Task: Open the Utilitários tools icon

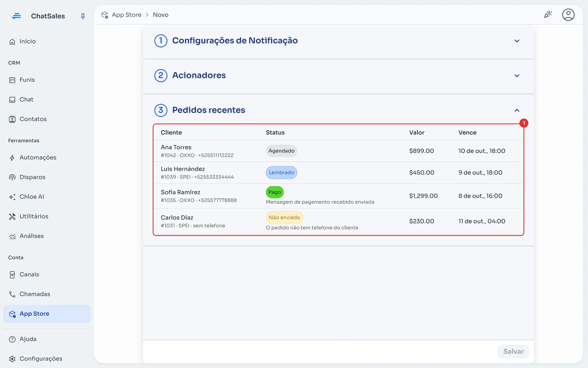Action: [x=12, y=217]
